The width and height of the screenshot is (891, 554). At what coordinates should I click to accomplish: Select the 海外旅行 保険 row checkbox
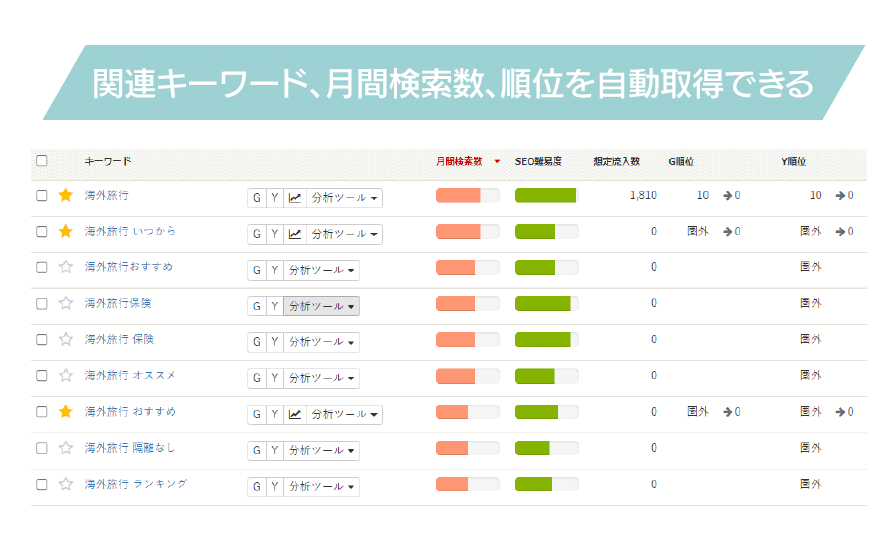[42, 340]
